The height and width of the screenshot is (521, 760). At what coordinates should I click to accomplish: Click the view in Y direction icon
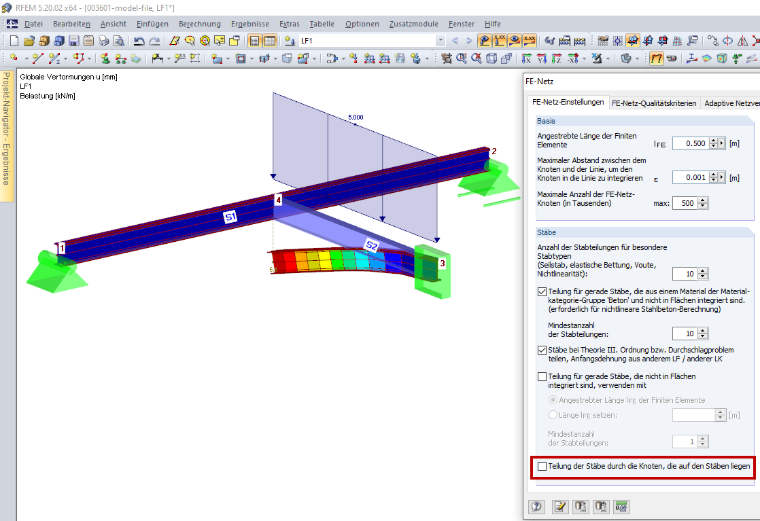pyautogui.click(x=541, y=59)
